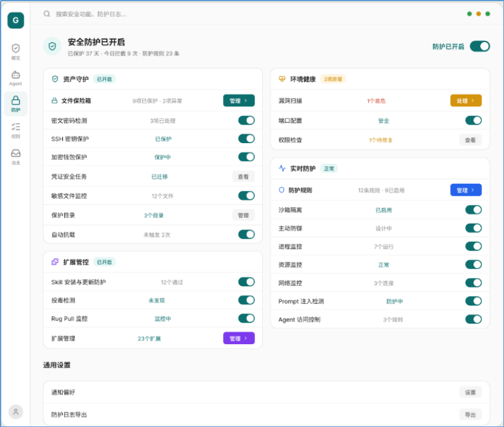Click the user avatar at sidebar bottom
This screenshot has height=427, width=504.
16,411
